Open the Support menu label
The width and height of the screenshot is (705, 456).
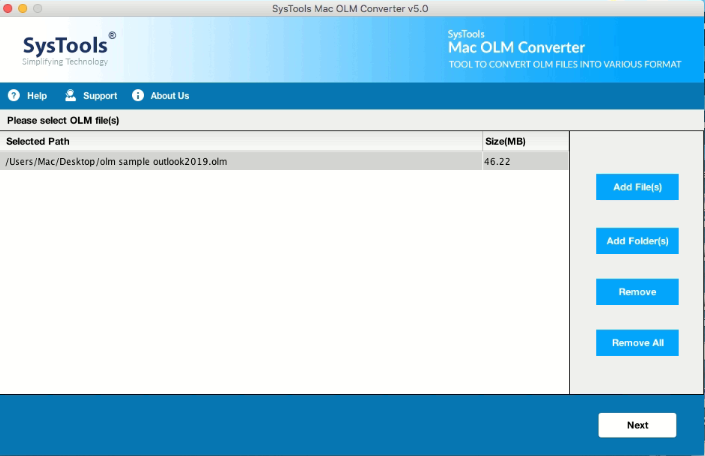click(100, 96)
